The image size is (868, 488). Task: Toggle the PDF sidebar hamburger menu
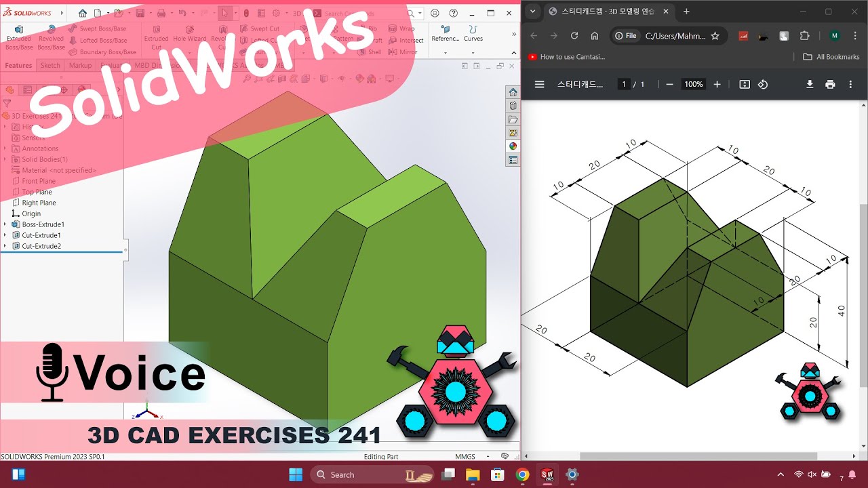click(x=540, y=84)
